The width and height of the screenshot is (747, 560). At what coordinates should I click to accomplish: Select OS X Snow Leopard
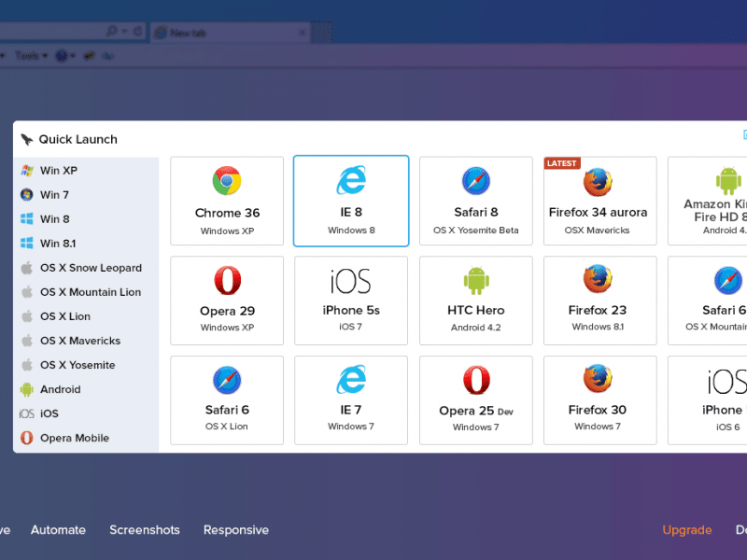point(86,268)
